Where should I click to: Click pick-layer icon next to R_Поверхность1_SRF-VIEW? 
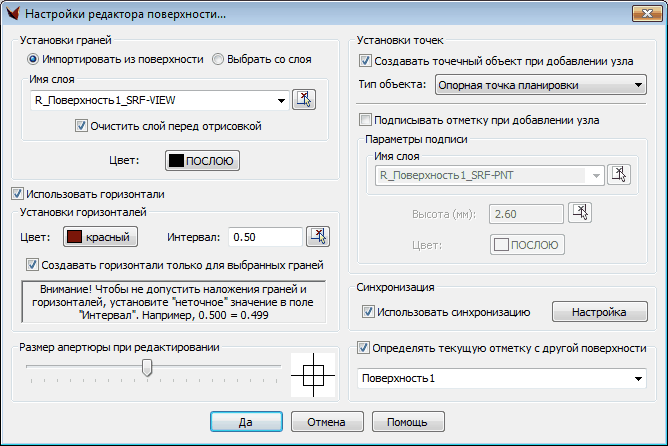(x=303, y=99)
